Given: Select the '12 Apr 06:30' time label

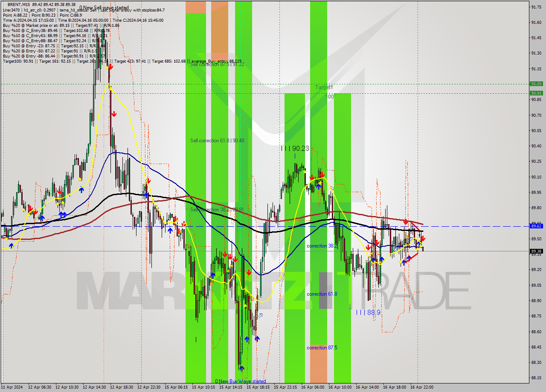Looking at the screenshot, I should coord(40,387).
